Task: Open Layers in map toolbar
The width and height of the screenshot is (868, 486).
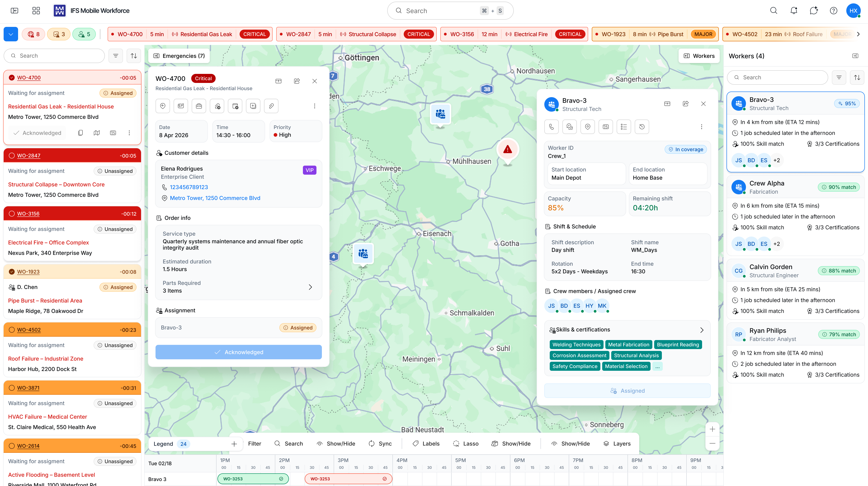Action: (617, 444)
